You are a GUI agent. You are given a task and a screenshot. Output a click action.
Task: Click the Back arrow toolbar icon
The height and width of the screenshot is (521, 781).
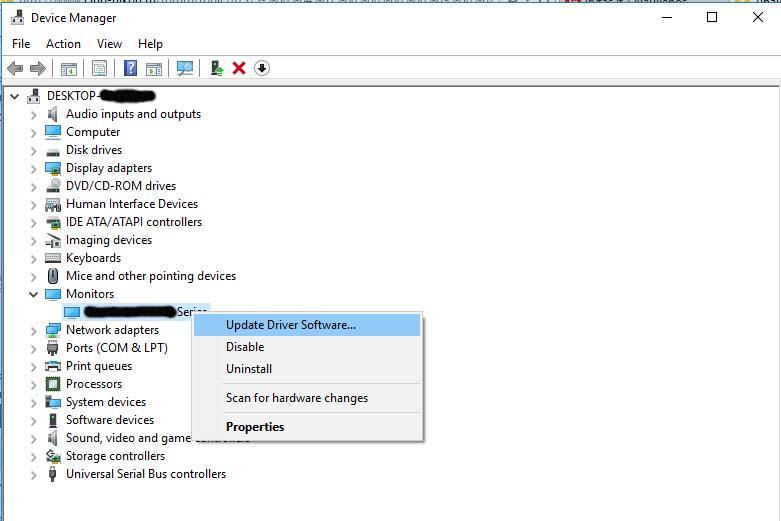[x=15, y=68]
